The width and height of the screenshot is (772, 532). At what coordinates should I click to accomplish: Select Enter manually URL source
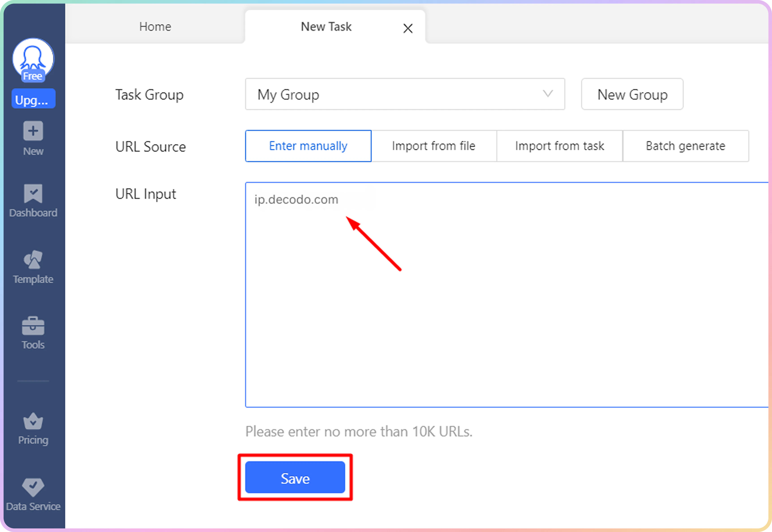pos(308,146)
